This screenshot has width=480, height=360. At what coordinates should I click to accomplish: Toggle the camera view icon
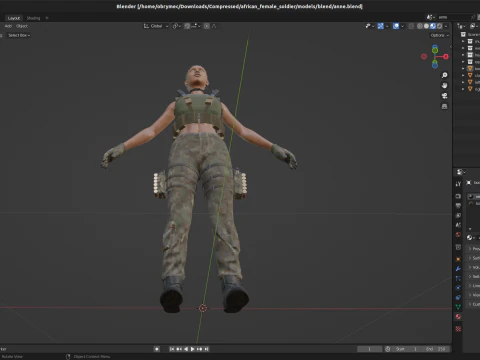point(444,96)
